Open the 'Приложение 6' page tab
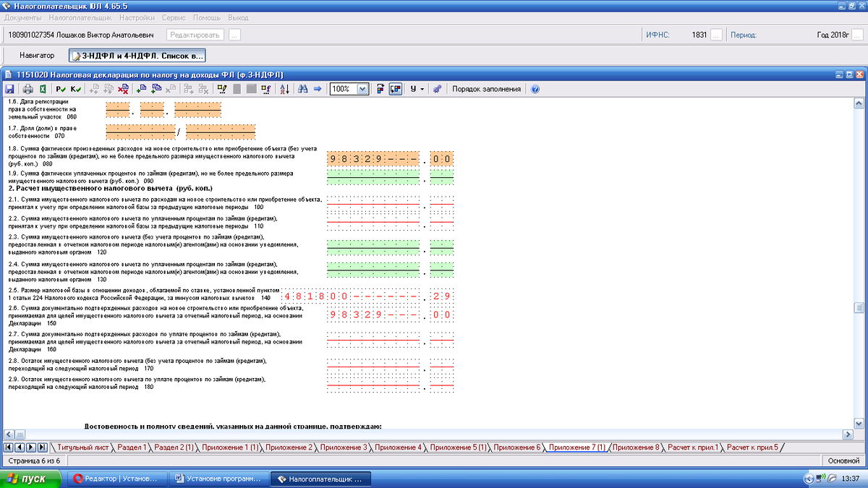 tap(518, 448)
